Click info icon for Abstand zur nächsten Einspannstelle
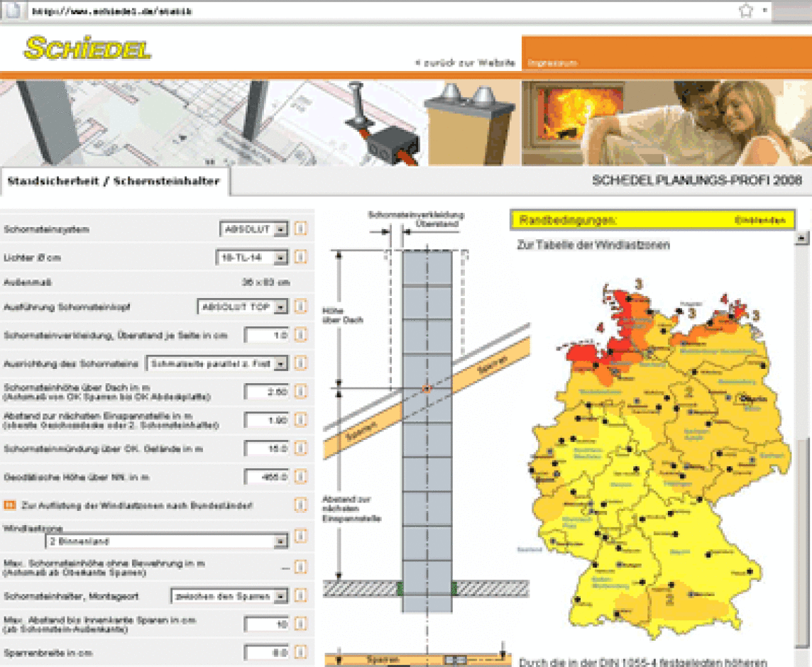Viewport: 812px width, 667px height. click(x=301, y=420)
